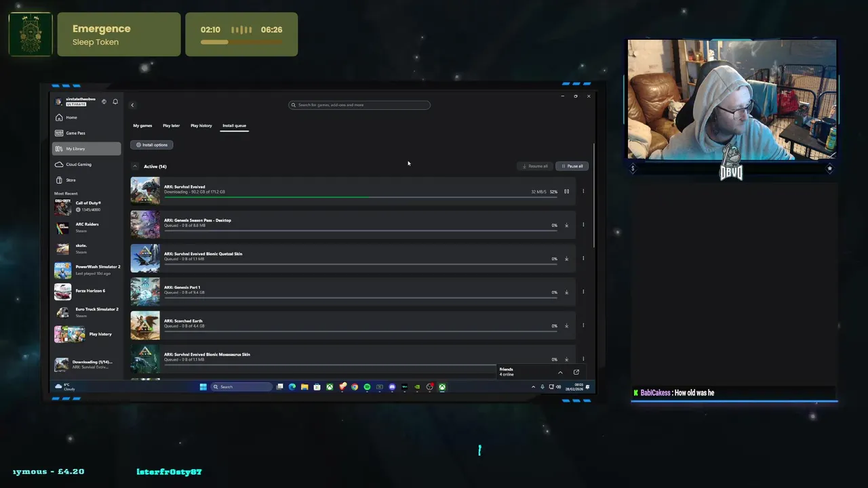Open Bionic Quetzal Skin thumbnail
Viewport: 868px width, 488px height.
(x=145, y=258)
